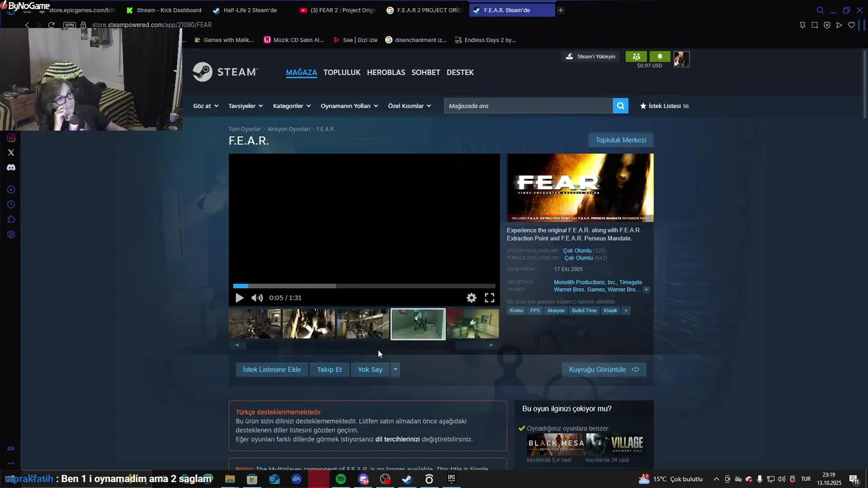Expand the Özel Kısımlar dropdown
868x488 pixels.
410,106
